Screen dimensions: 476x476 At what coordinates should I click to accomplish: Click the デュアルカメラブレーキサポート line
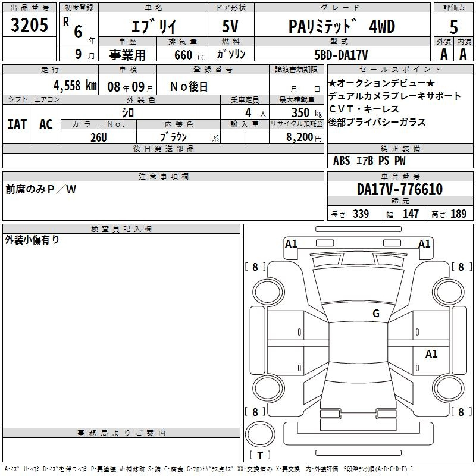(394, 96)
